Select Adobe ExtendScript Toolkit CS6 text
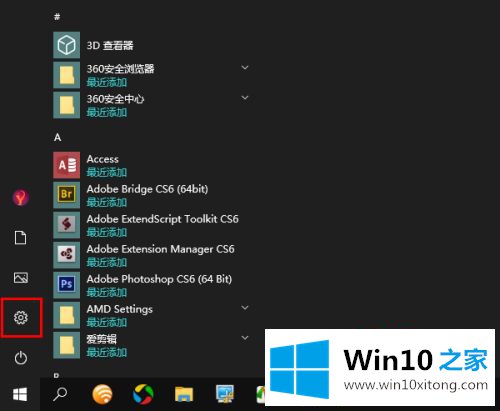Viewport: 500px width, 411px height. (x=162, y=219)
